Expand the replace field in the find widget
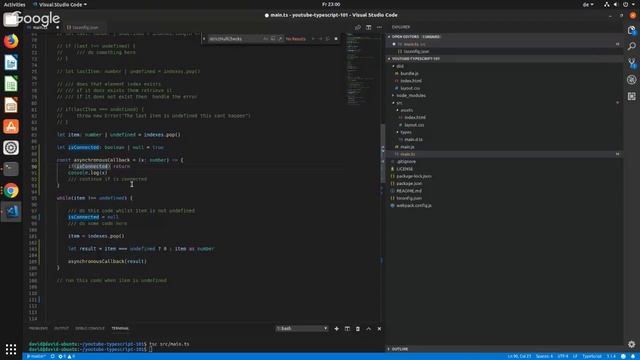 pos(204,39)
